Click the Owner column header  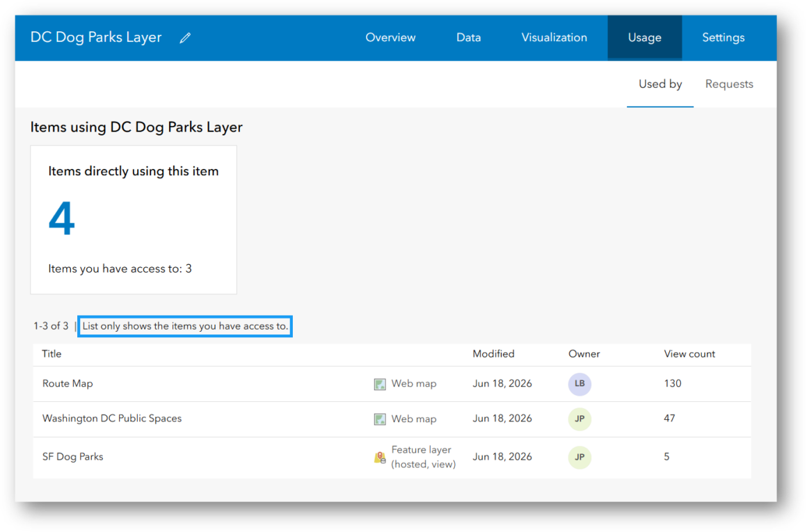(x=584, y=354)
